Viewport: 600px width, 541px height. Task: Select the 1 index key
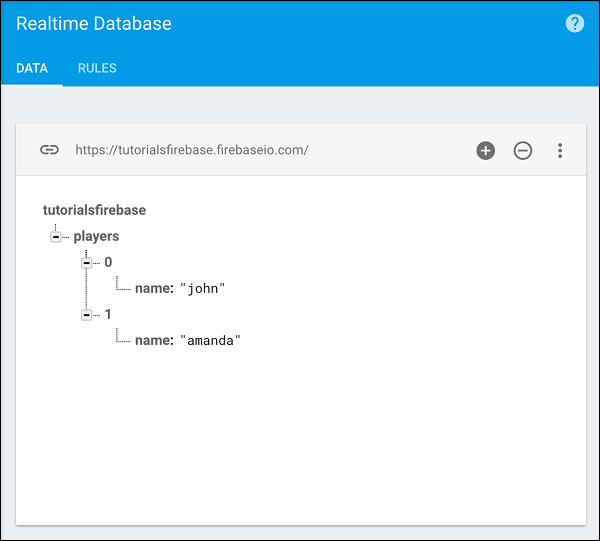[x=108, y=315]
